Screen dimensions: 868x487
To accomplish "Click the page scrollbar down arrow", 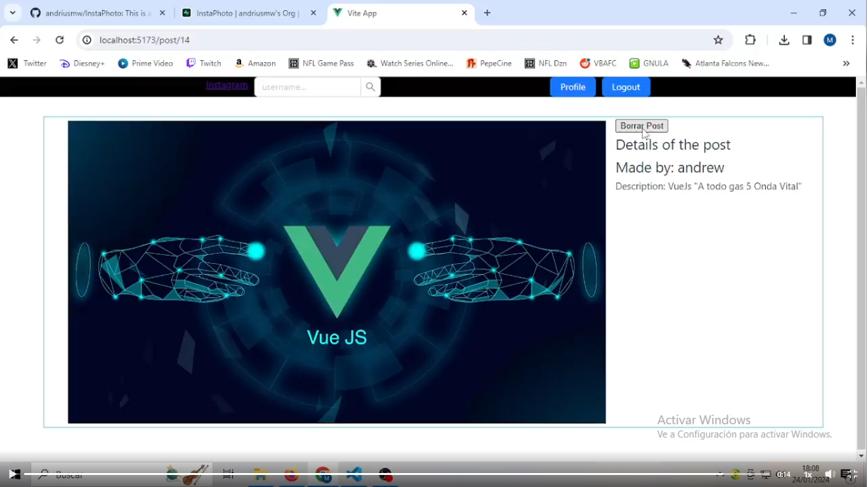I will [861, 455].
